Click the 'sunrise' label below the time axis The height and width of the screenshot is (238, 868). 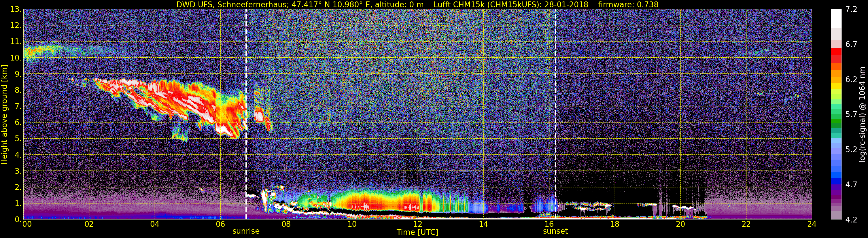[x=246, y=231]
